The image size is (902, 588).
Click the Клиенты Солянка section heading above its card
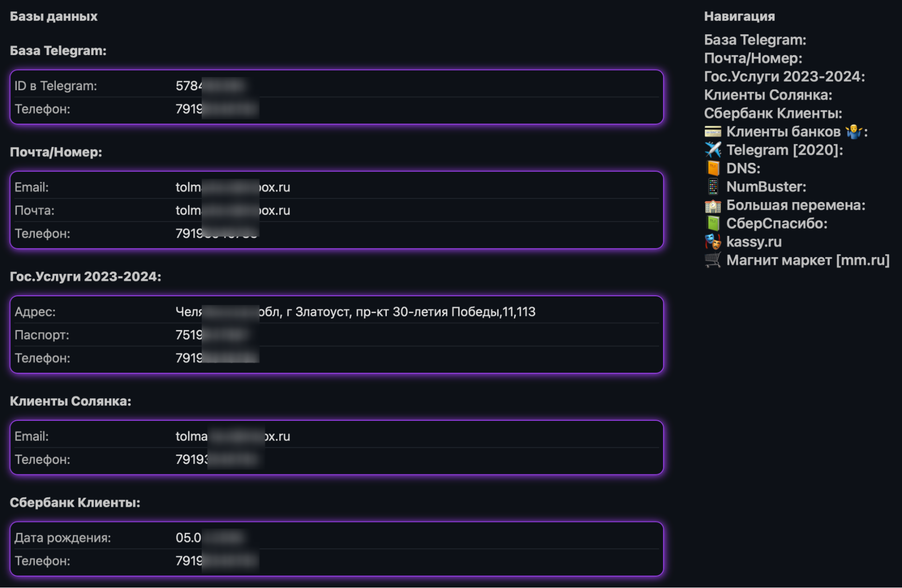click(70, 401)
